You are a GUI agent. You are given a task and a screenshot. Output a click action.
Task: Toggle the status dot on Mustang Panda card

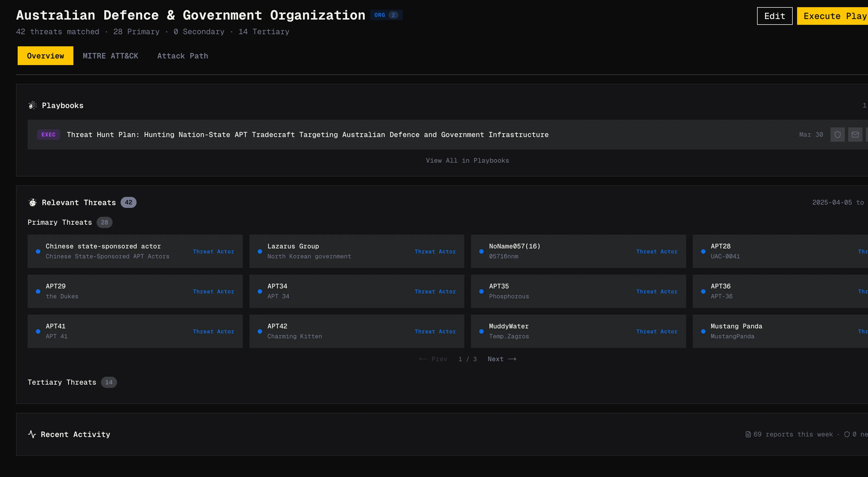703,331
